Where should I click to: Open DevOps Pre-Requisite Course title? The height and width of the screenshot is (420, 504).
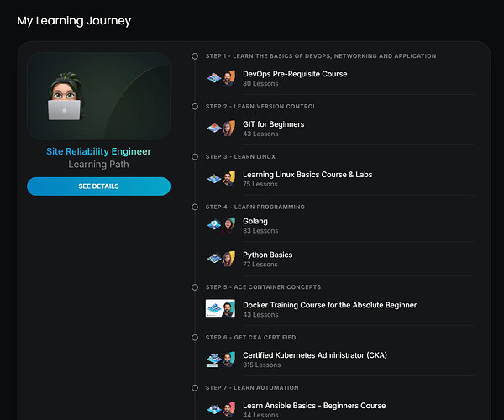[x=295, y=74]
